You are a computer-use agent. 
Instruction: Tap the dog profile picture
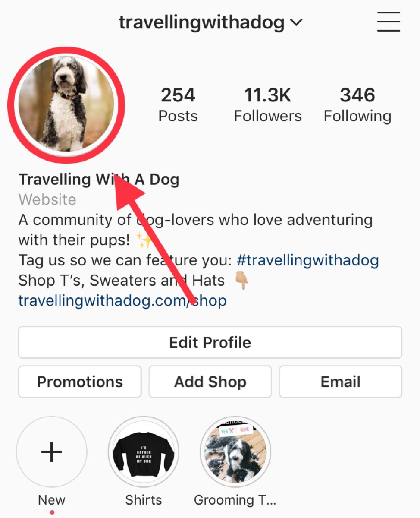(66, 105)
